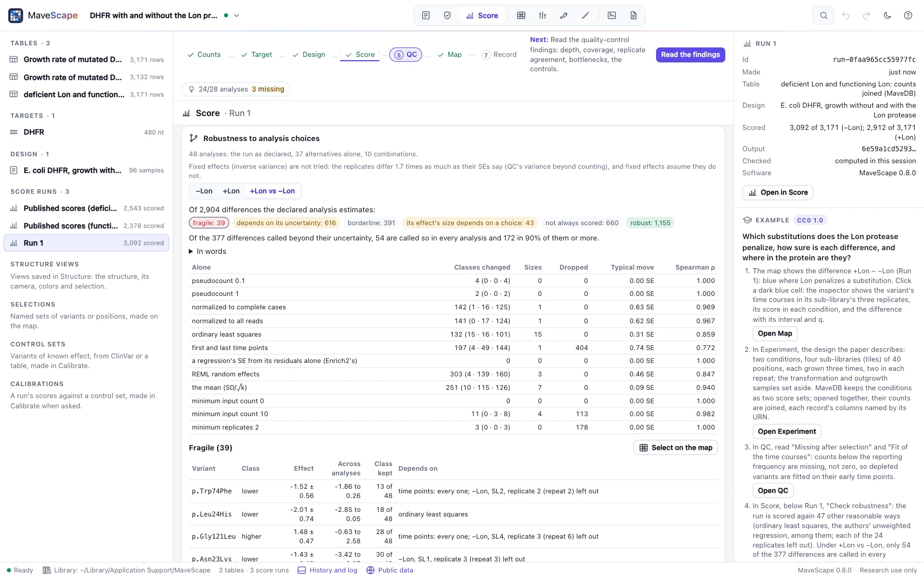Open the report page icon in the toolbar
This screenshot has height=578, width=924.
(633, 15)
